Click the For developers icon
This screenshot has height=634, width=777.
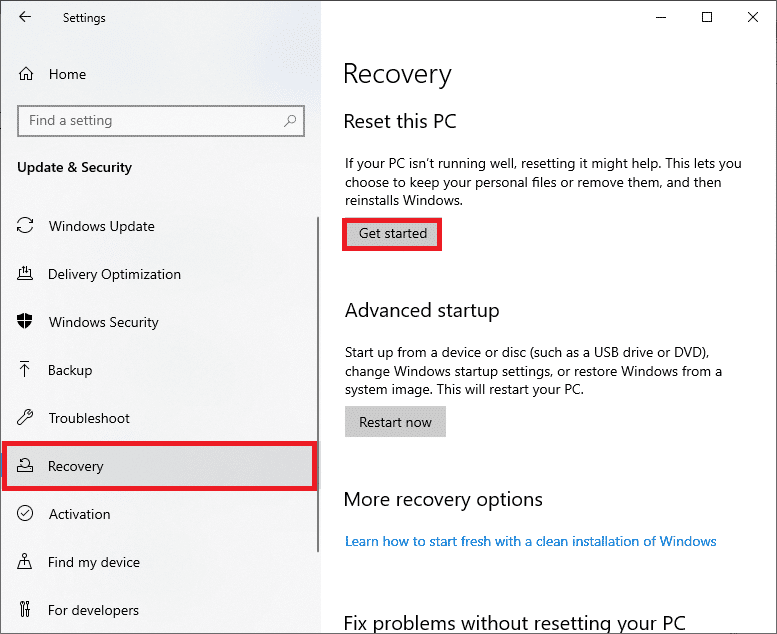(26, 610)
